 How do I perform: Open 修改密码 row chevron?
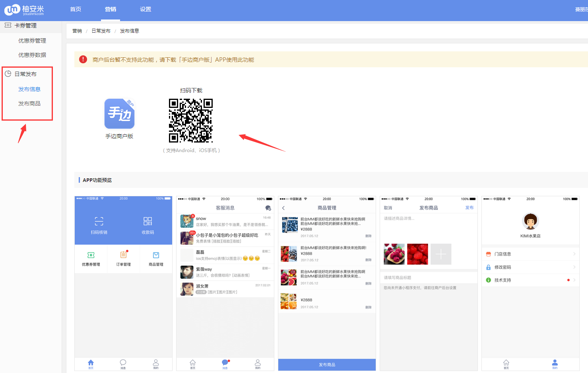(x=574, y=267)
